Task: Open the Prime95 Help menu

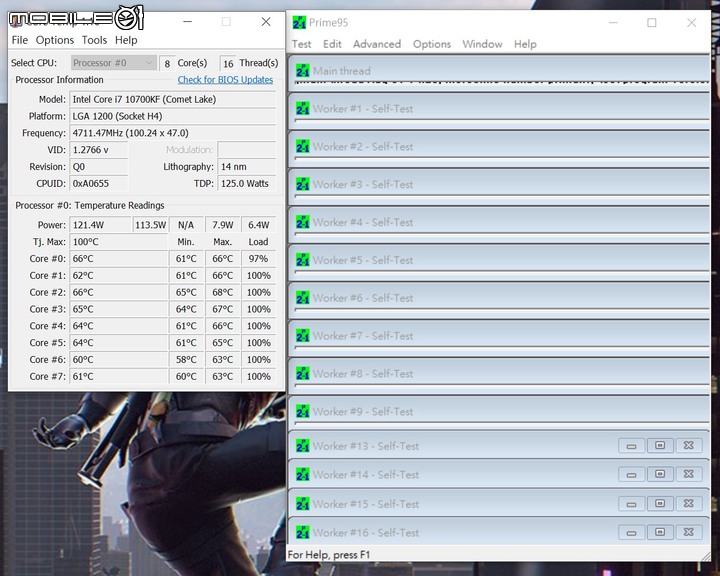Action: tap(525, 44)
